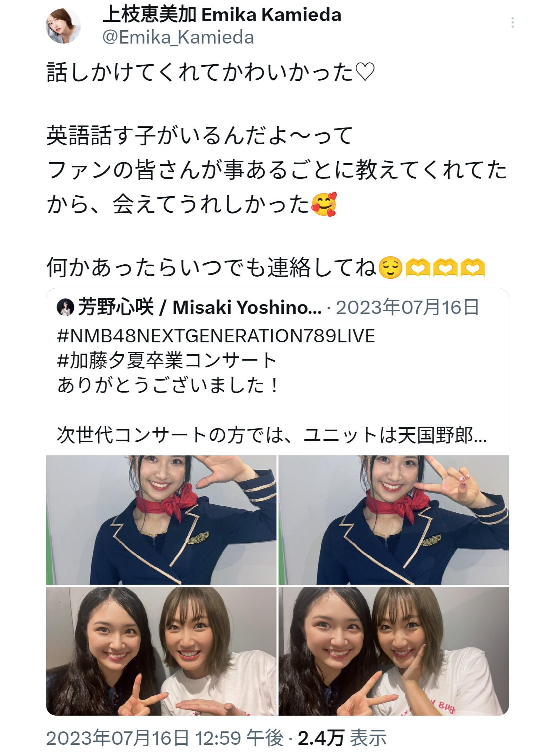View top-left photo of the navy uniform salute
The width and height of the screenshot is (555, 756).
[161, 520]
